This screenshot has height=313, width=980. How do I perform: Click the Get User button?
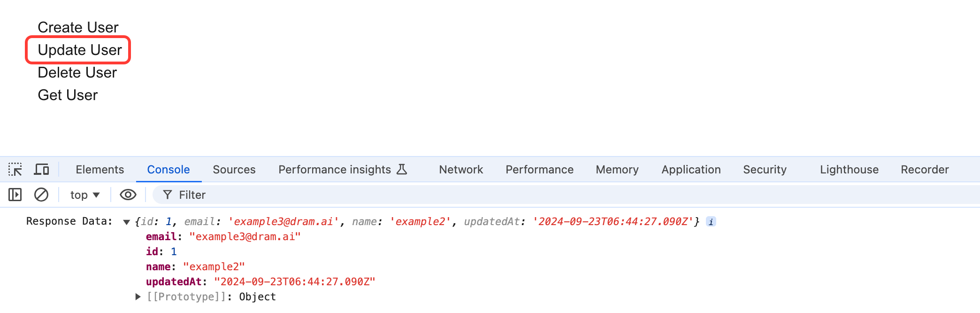pyautogui.click(x=68, y=95)
